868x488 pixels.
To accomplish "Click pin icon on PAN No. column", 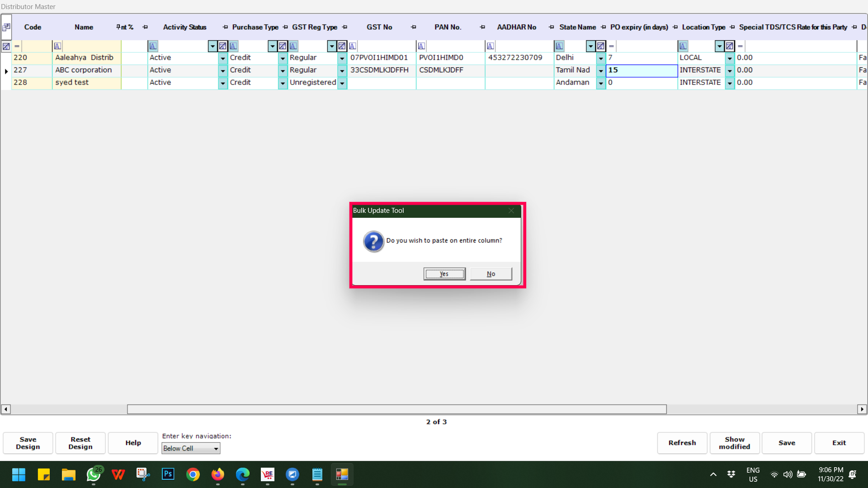I will point(482,27).
